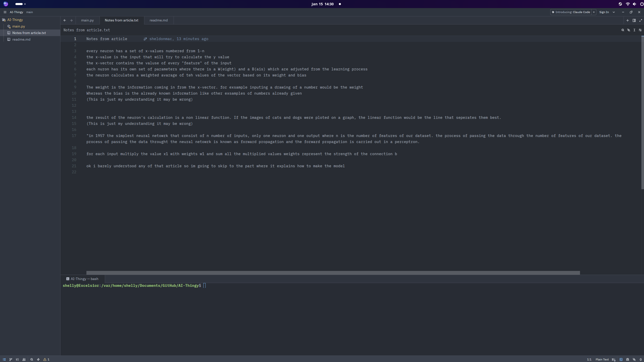Screen dimensions: 644x362
Task: Switch to the readme.md tab
Action: pos(158,20)
